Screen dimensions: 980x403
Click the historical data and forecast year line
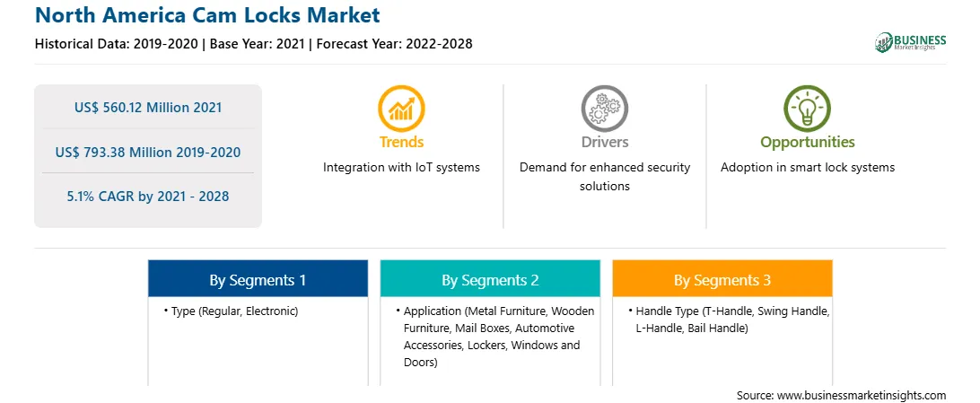pos(253,44)
